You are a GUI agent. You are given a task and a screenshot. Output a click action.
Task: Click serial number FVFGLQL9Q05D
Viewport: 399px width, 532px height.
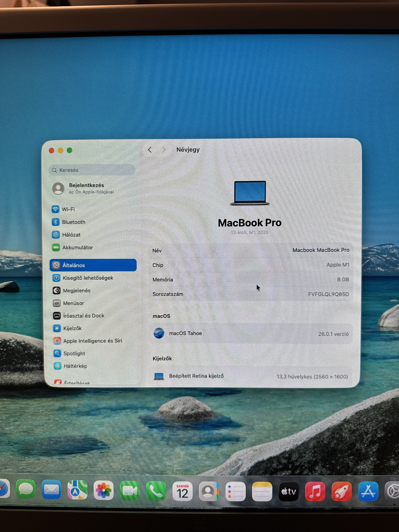click(x=328, y=294)
